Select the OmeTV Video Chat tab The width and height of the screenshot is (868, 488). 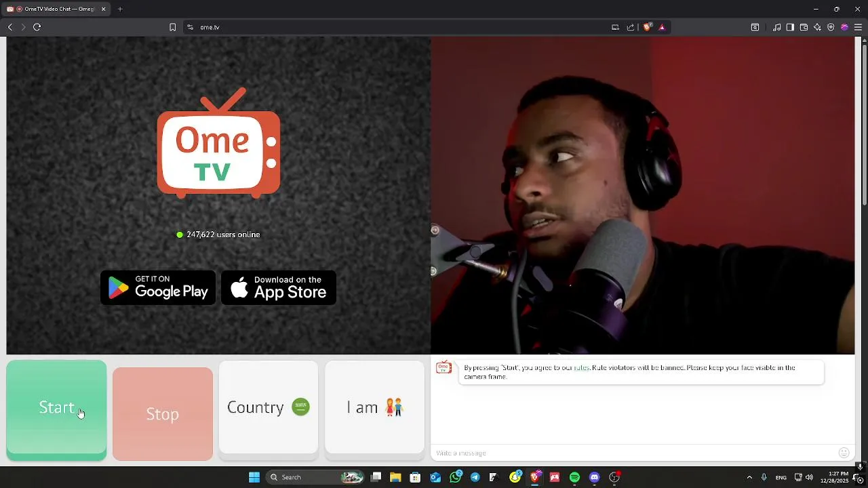(57, 9)
